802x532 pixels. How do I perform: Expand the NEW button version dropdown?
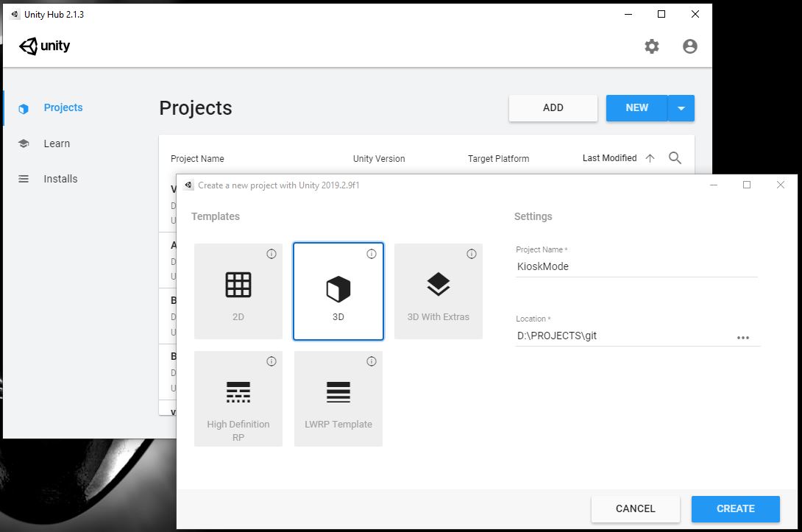(681, 108)
